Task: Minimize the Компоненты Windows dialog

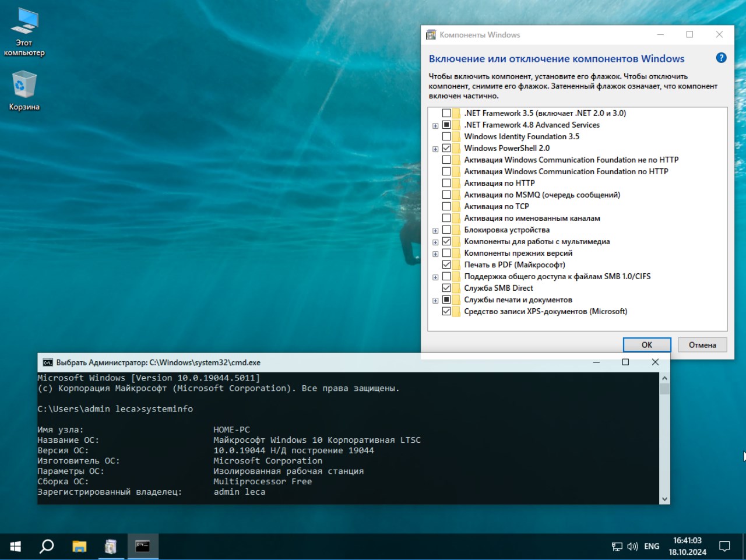Action: pos(660,34)
